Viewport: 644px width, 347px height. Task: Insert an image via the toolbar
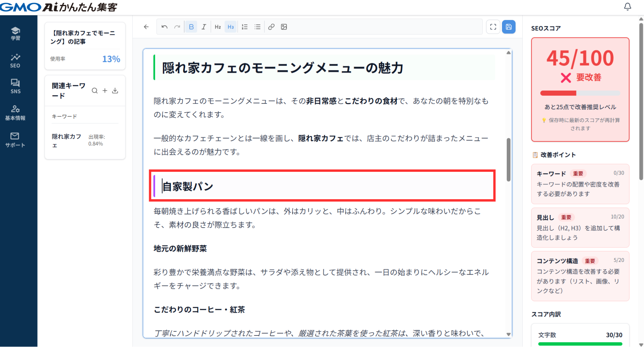coord(284,27)
